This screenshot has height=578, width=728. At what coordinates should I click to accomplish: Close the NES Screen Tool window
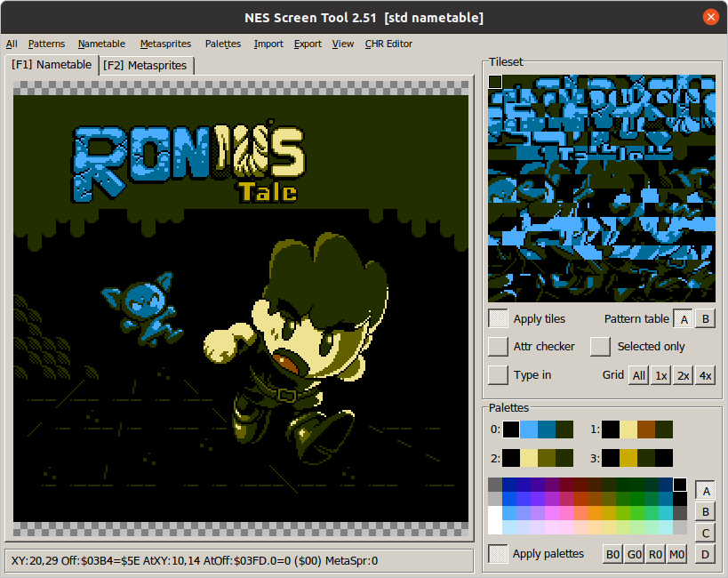click(710, 17)
